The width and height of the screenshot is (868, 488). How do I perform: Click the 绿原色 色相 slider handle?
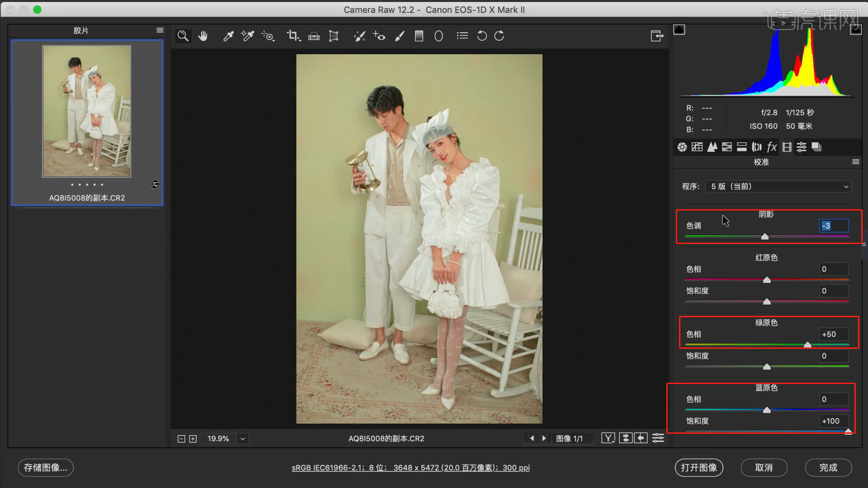click(x=807, y=345)
